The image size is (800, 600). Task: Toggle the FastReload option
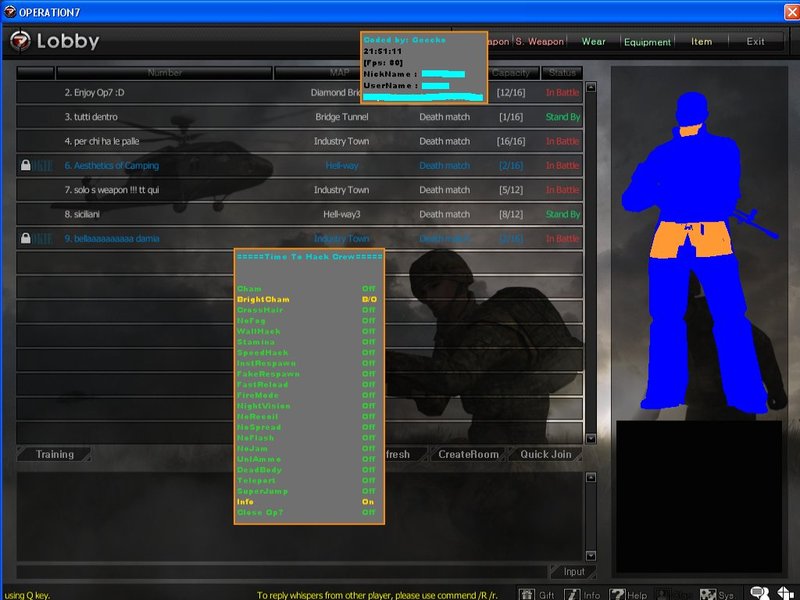tap(307, 385)
